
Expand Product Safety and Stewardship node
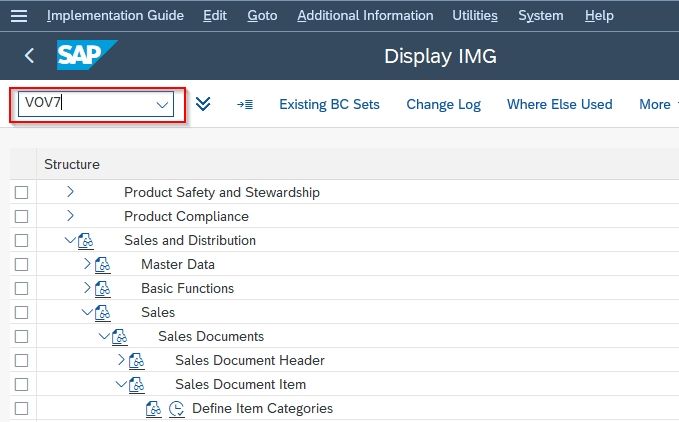pos(70,191)
